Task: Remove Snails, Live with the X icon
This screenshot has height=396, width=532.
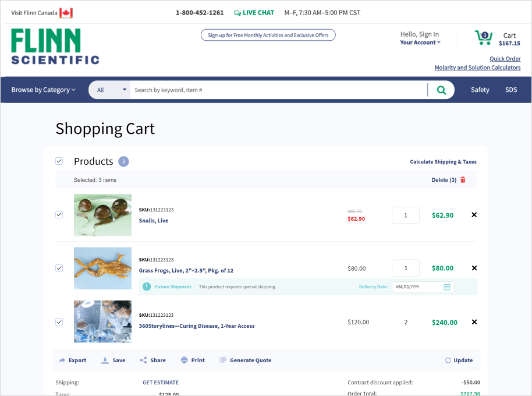Action: (474, 215)
